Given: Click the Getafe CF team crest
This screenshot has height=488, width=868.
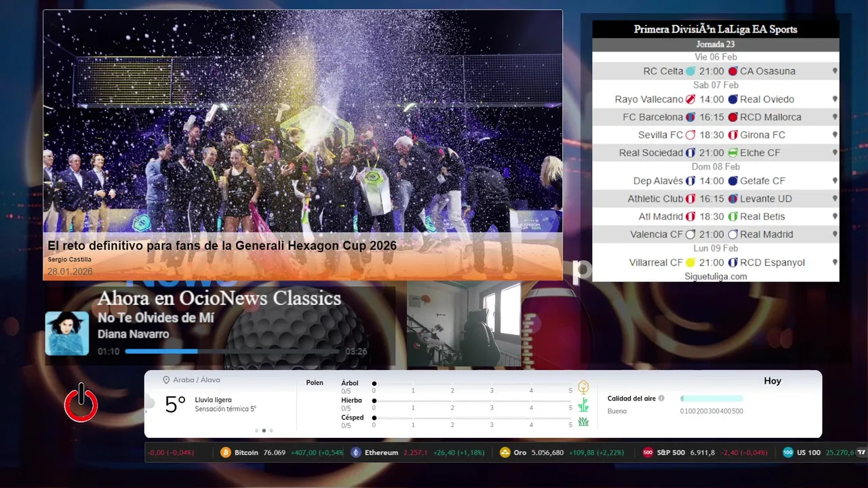Looking at the screenshot, I should [x=733, y=181].
